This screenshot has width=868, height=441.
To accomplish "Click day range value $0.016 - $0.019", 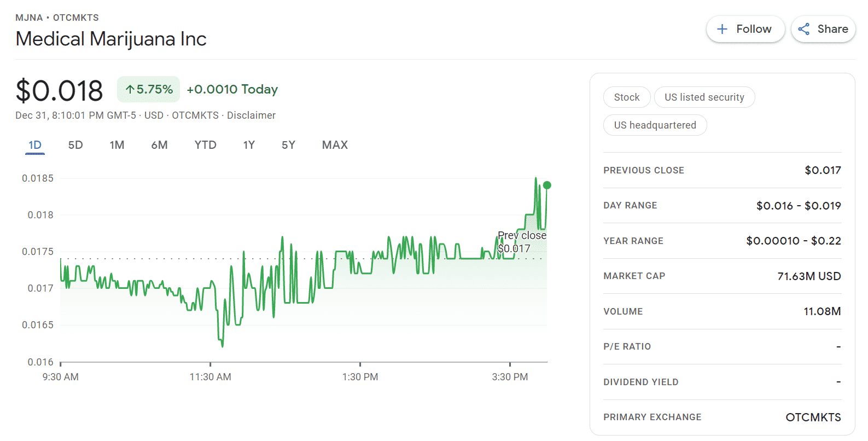I will 799,206.
